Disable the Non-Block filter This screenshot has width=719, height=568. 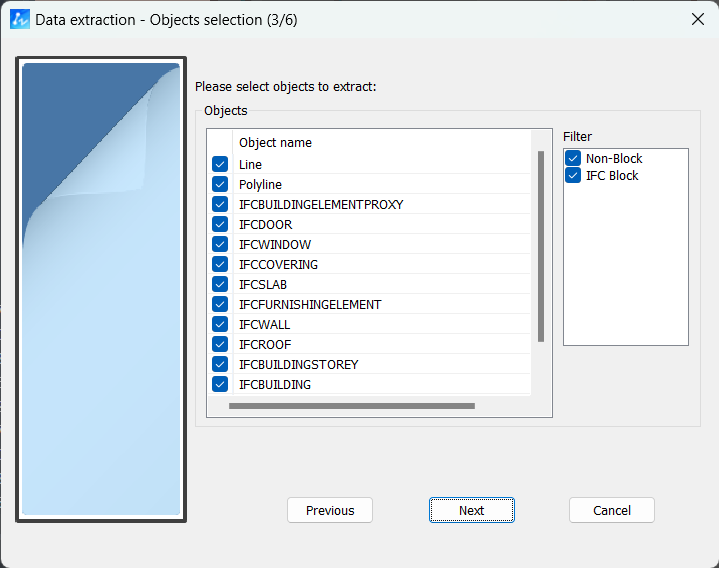[573, 158]
